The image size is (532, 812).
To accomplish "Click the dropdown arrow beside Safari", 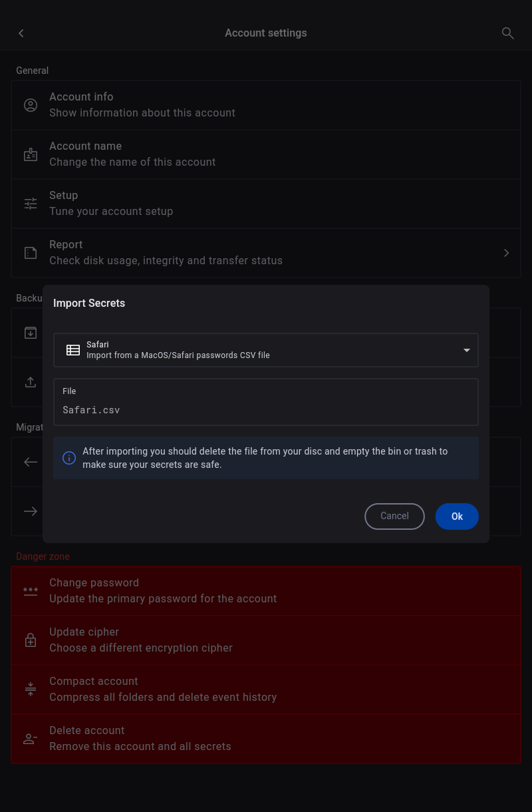I will [x=466, y=350].
